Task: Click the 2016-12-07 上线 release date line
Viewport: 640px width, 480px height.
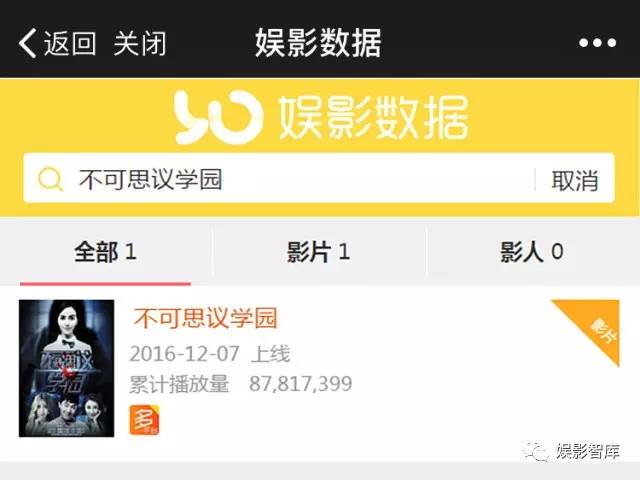Action: [209, 353]
